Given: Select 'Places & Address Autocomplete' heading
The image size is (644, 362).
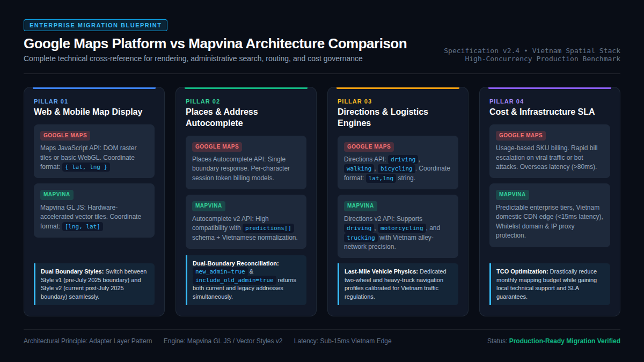Looking at the screenshot, I should click(222, 117).
